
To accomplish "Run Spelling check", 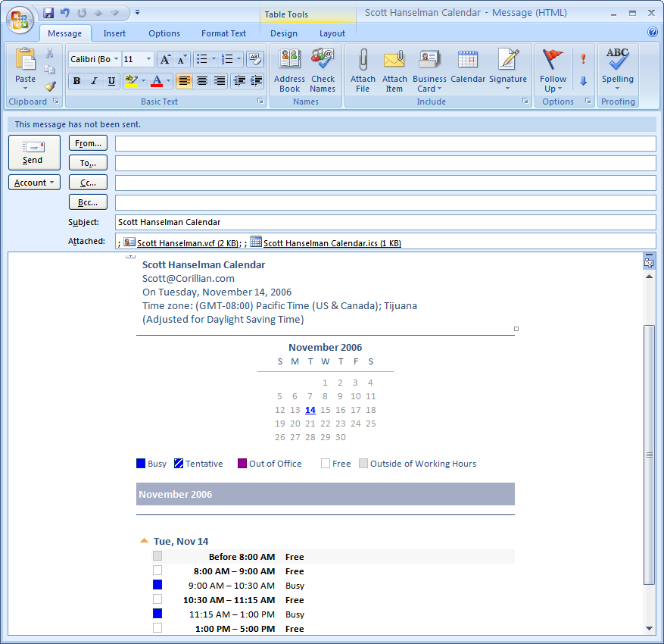I will 617,70.
